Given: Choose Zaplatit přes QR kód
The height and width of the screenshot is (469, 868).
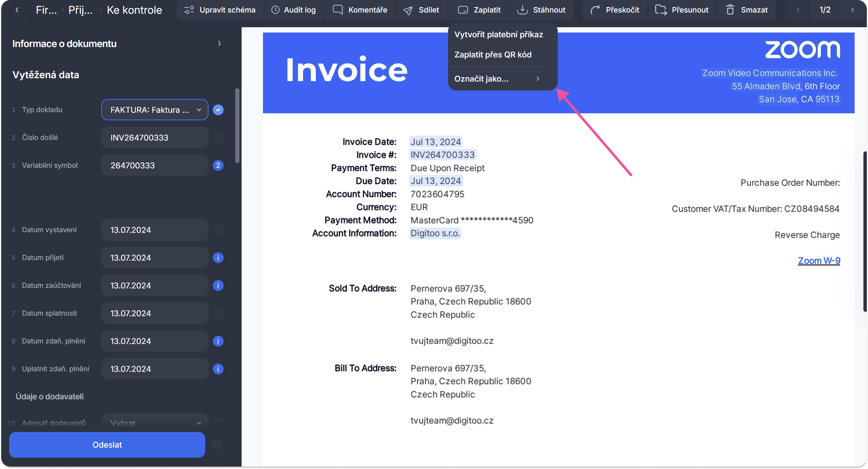Looking at the screenshot, I should (x=493, y=55).
